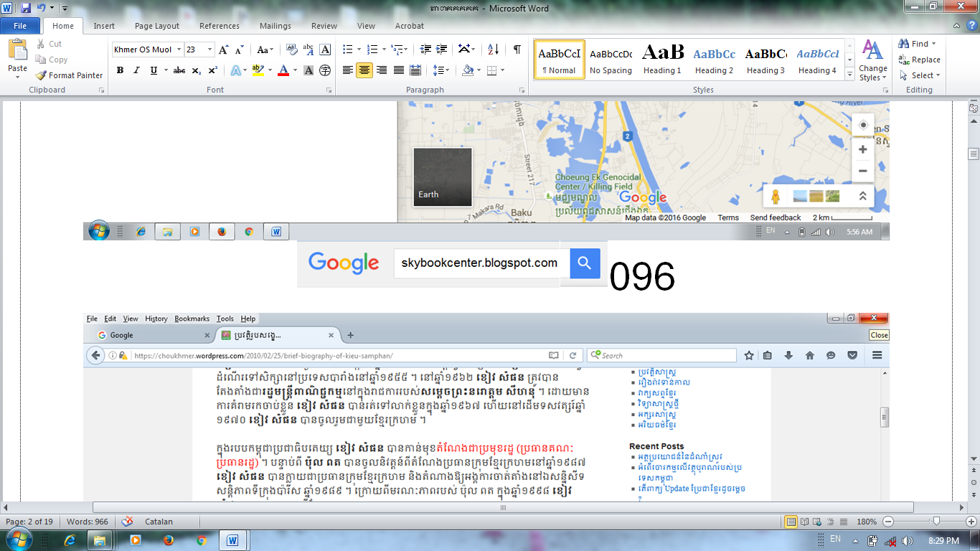The image size is (980, 551).
Task: Click Undo in Quick Access Toolbar
Action: [x=41, y=8]
